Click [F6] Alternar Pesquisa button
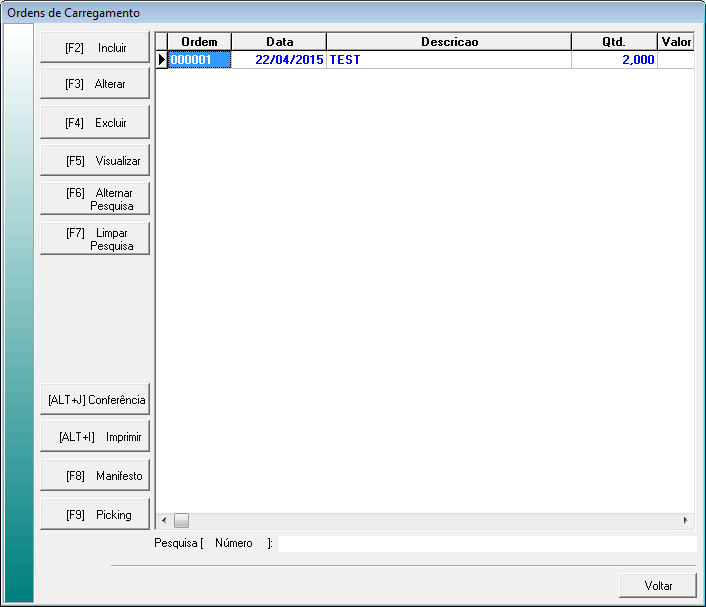The image size is (706, 607). point(95,199)
